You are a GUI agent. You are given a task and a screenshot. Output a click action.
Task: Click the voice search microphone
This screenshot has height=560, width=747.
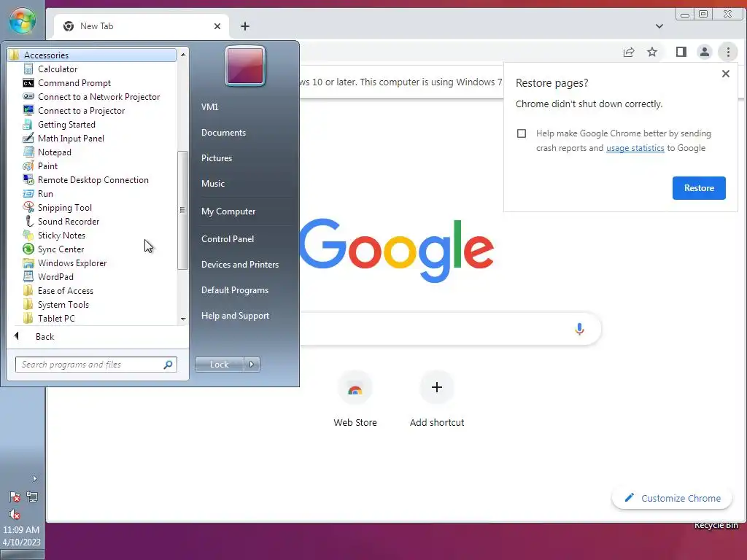(x=579, y=329)
